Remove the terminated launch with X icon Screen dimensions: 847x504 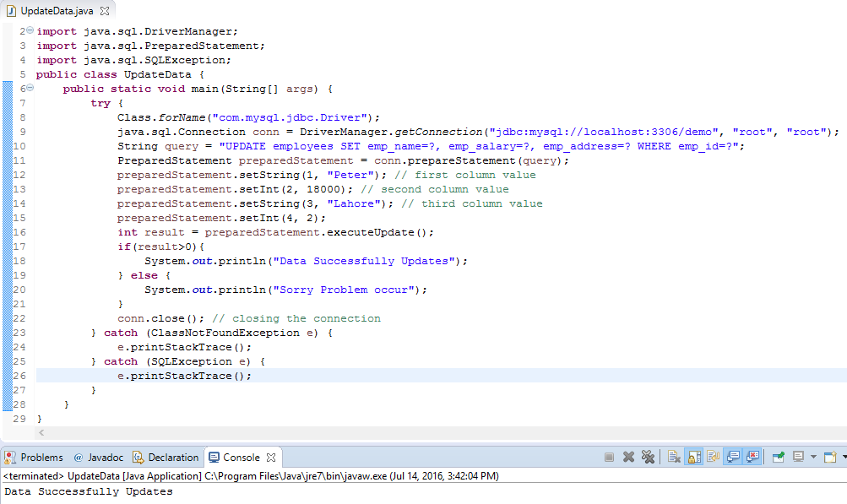(x=627, y=457)
